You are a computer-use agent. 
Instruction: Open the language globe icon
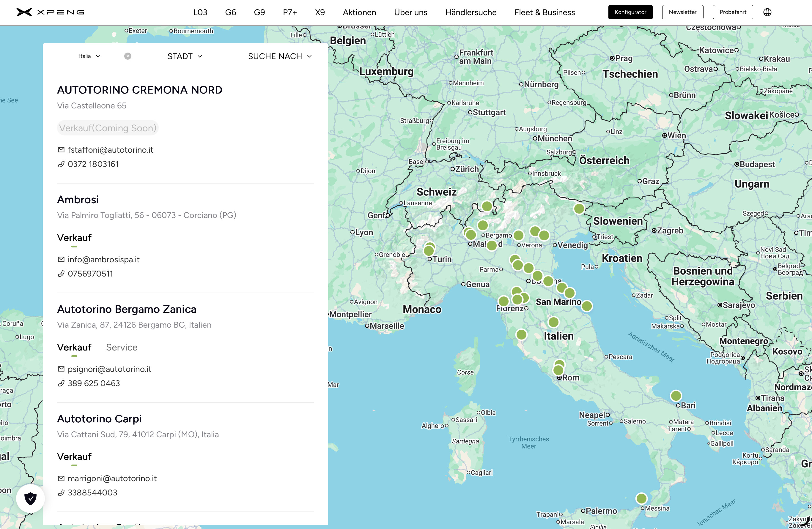point(767,12)
